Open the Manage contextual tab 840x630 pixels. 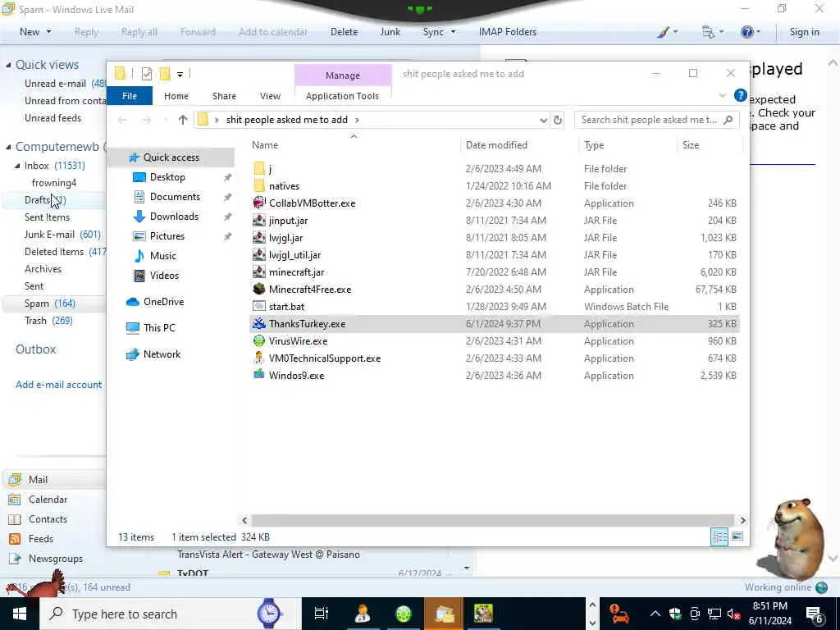pyautogui.click(x=343, y=75)
